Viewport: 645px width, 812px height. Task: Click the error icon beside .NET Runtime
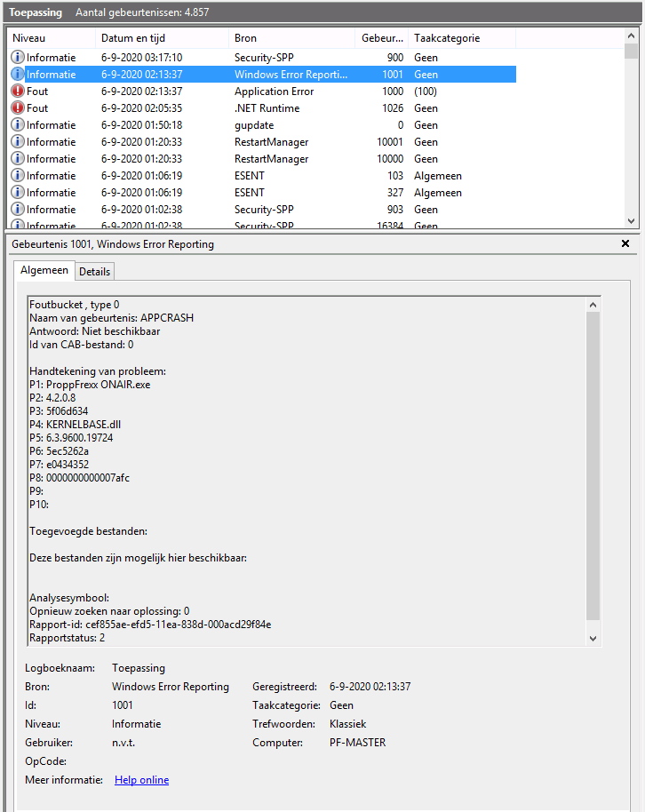[18, 108]
